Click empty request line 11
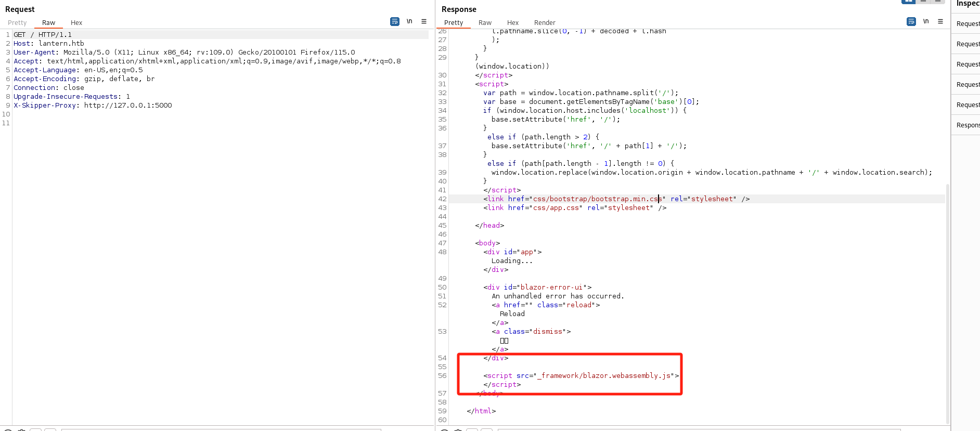The height and width of the screenshot is (431, 980). 221,123
